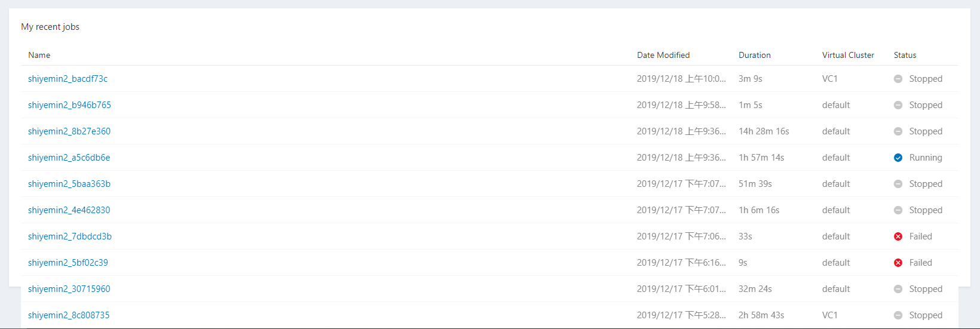Click the Name column header
The image size is (980, 329).
pyautogui.click(x=39, y=55)
